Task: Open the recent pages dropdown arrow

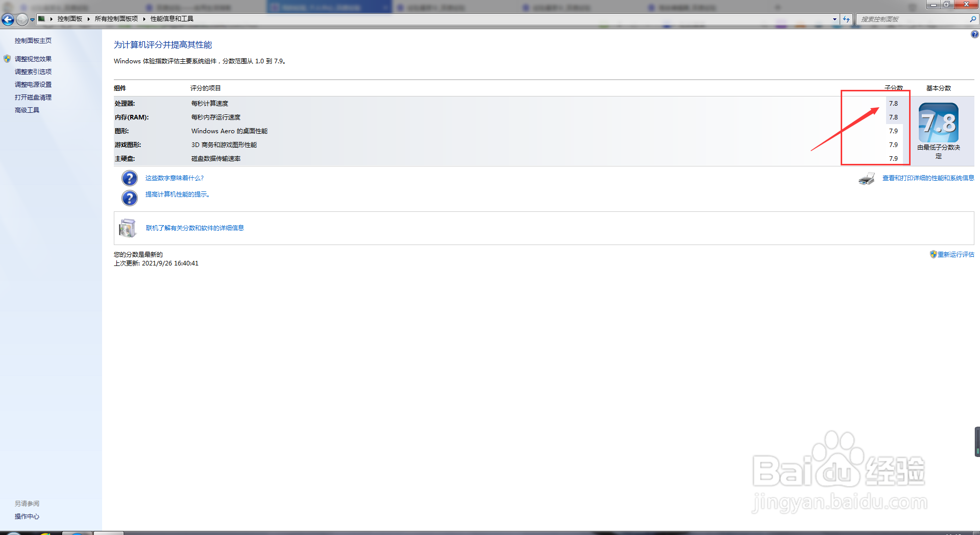Action: click(32, 20)
